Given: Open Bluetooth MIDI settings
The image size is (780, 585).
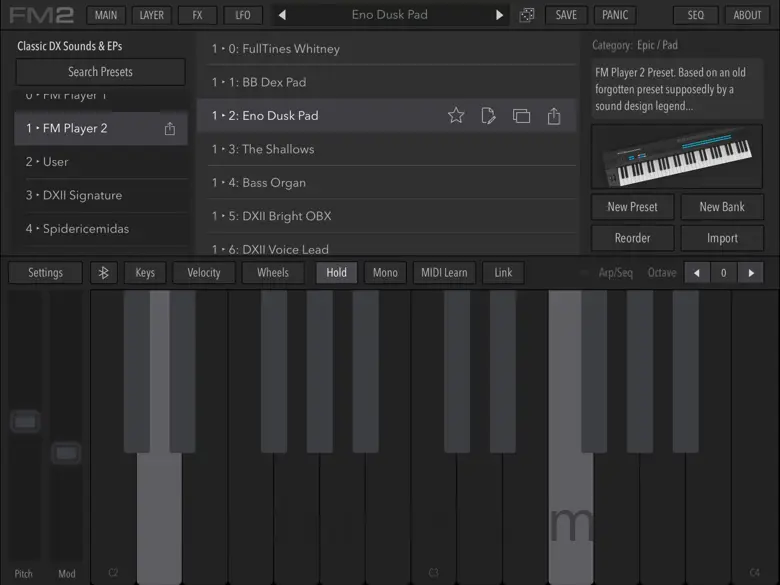Looking at the screenshot, I should (103, 273).
